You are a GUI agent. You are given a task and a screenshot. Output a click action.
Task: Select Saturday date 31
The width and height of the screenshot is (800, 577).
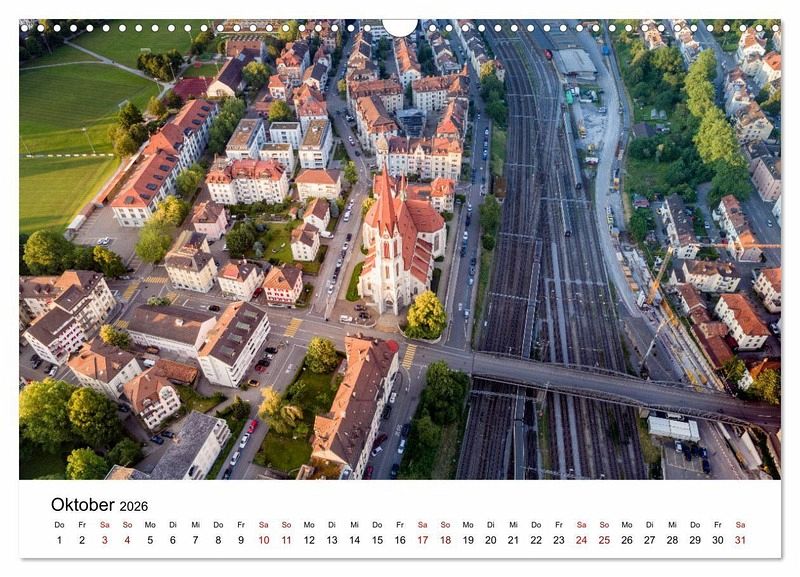(x=740, y=540)
